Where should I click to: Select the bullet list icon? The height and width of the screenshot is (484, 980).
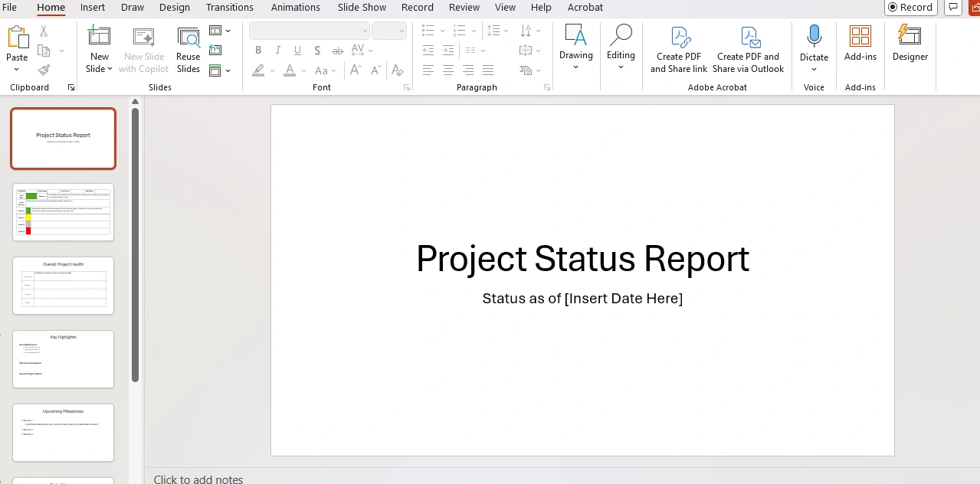(427, 31)
